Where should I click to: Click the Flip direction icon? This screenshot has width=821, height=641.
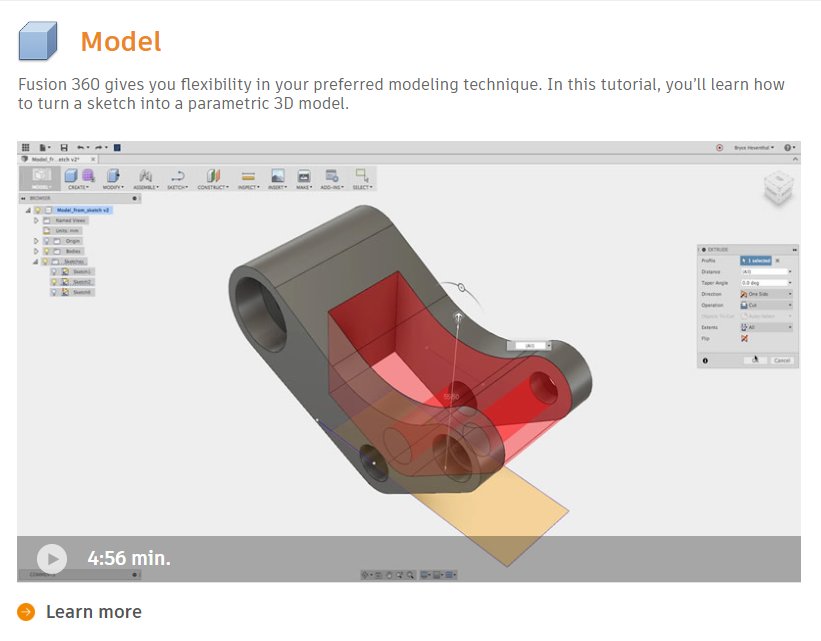(744, 338)
